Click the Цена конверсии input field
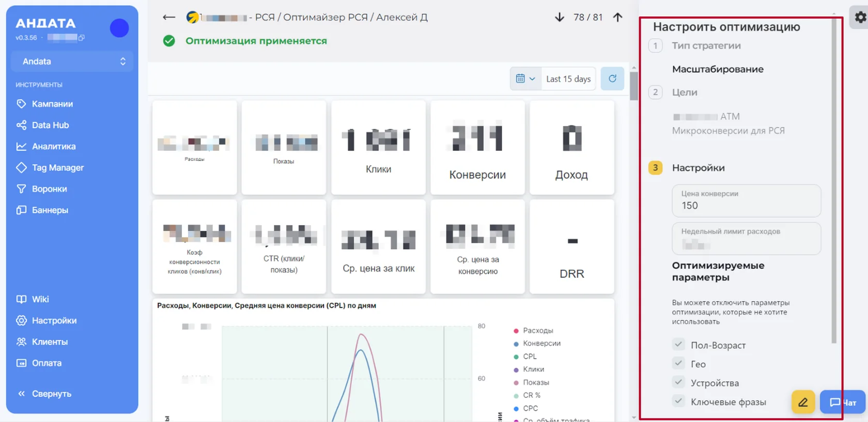Screen dimensions: 868x422 click(x=746, y=200)
